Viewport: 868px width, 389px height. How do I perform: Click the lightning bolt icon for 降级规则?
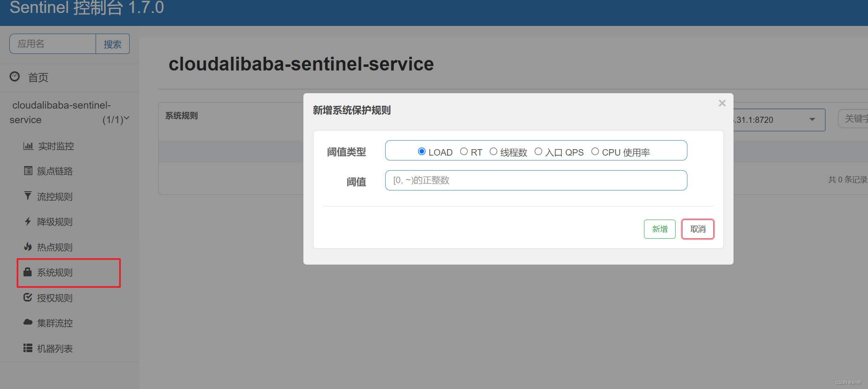click(28, 221)
